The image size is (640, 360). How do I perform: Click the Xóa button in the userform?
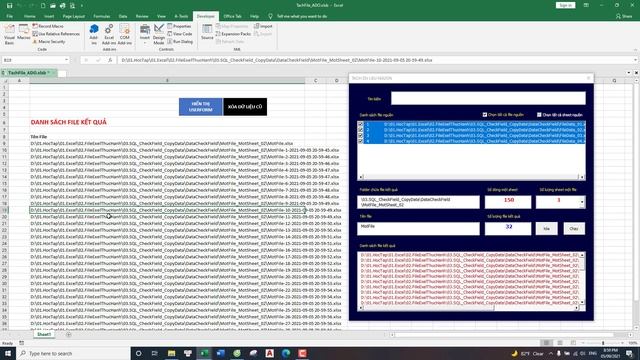pyautogui.click(x=547, y=229)
